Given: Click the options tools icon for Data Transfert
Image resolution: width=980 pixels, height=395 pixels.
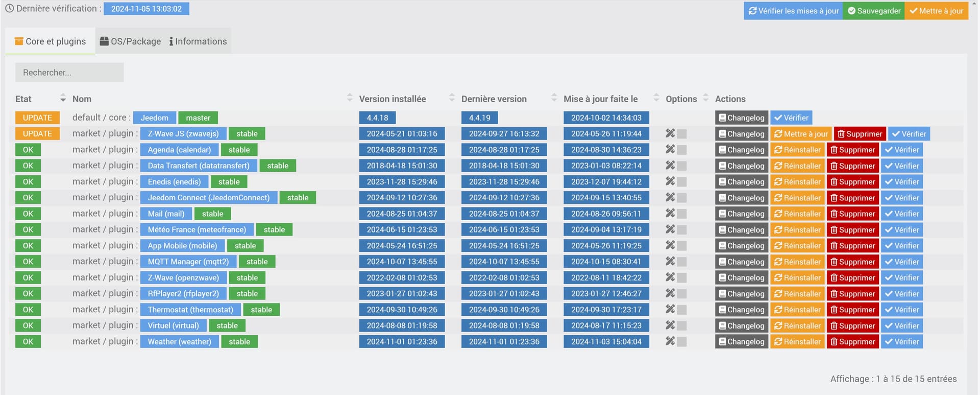Looking at the screenshot, I should click(x=670, y=166).
